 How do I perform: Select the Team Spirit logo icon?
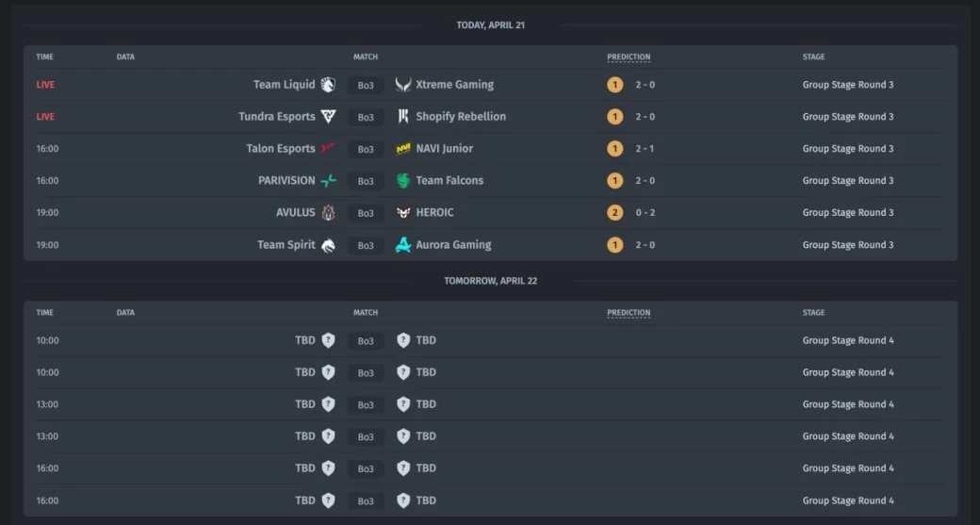(x=328, y=245)
